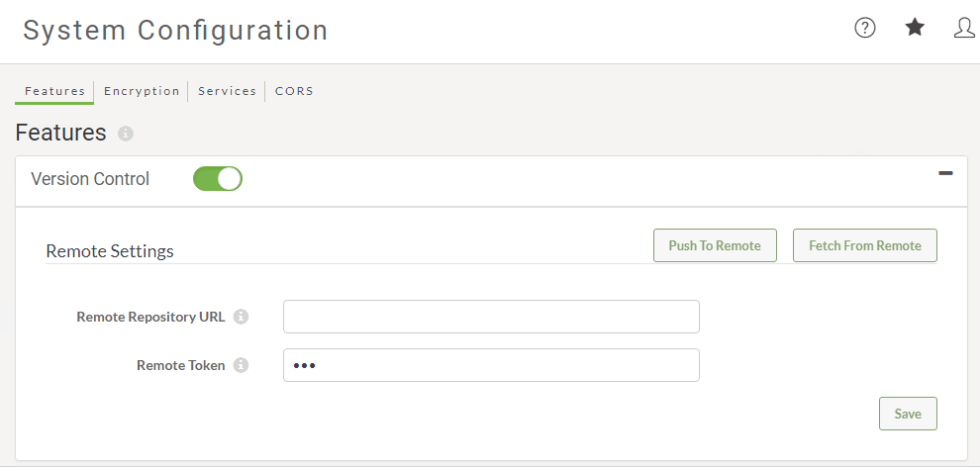
Task: Click info icon beside Features heading
Action: (126, 134)
